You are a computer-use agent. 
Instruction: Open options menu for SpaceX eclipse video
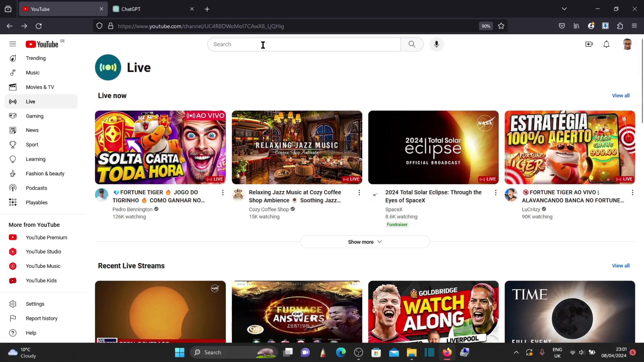496,192
